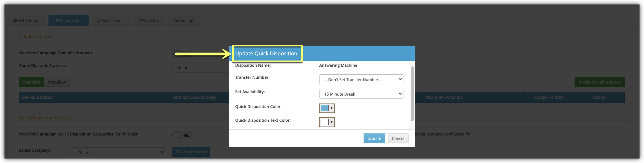Click the plus icon on Add Dial-able Status
This screenshot has width=644, height=163.
580,82
